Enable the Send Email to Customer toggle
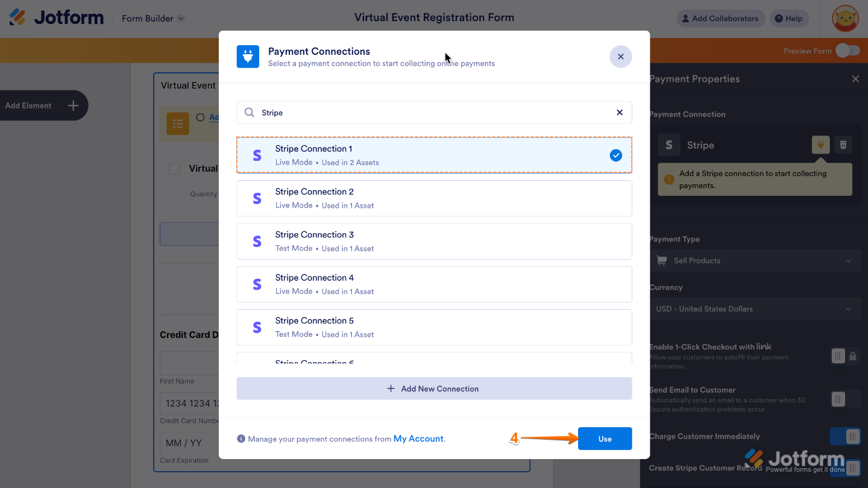868x488 pixels. tap(838, 399)
